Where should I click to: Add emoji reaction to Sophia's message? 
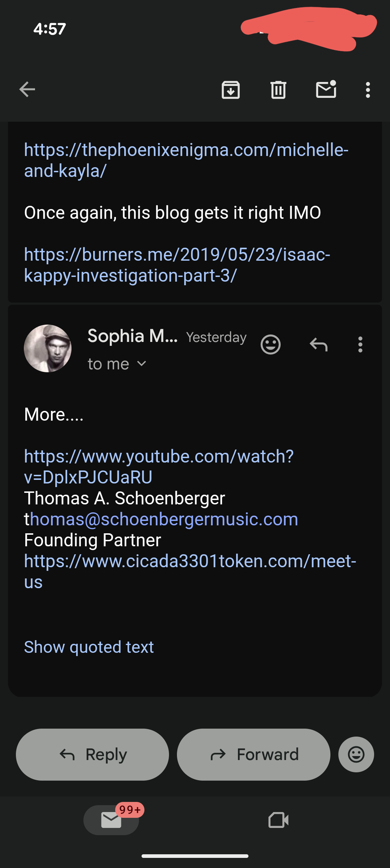(x=270, y=344)
